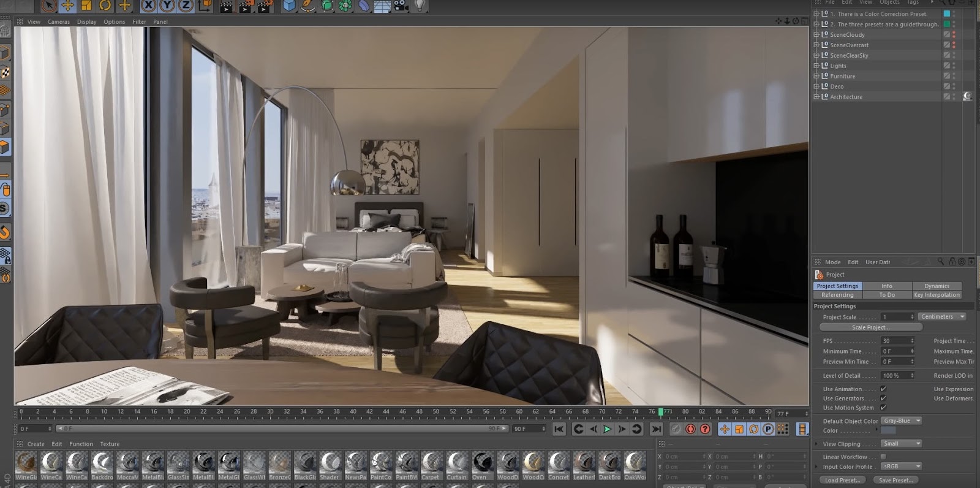Click the cyan layer color of first object
Viewport: 980px width, 488px height.
pos(947,14)
